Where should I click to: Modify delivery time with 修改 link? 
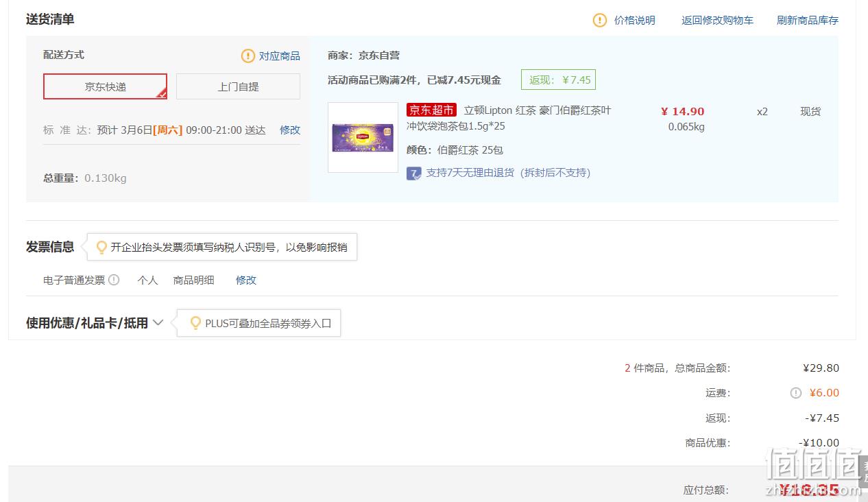click(x=290, y=130)
